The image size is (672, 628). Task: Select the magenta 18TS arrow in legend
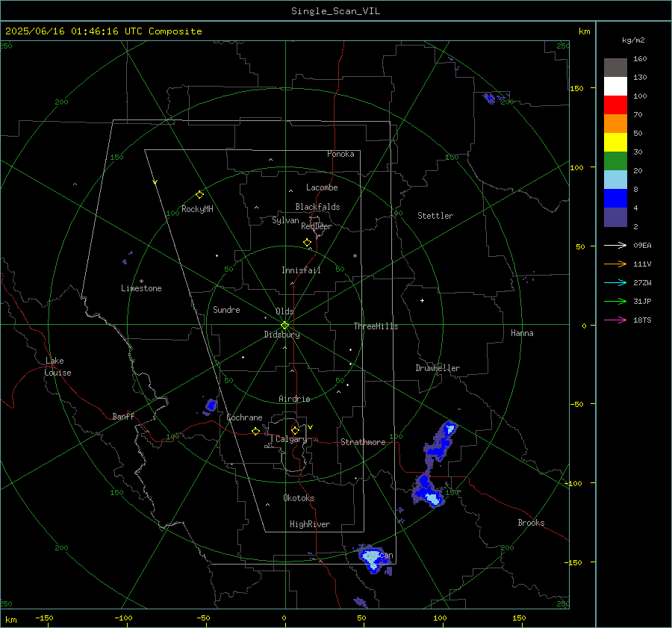(615, 320)
